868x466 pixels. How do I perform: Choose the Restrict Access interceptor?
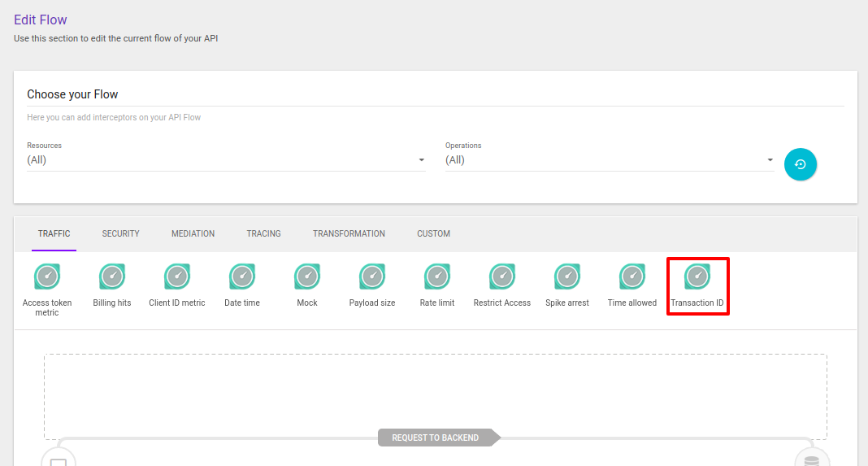point(502,277)
